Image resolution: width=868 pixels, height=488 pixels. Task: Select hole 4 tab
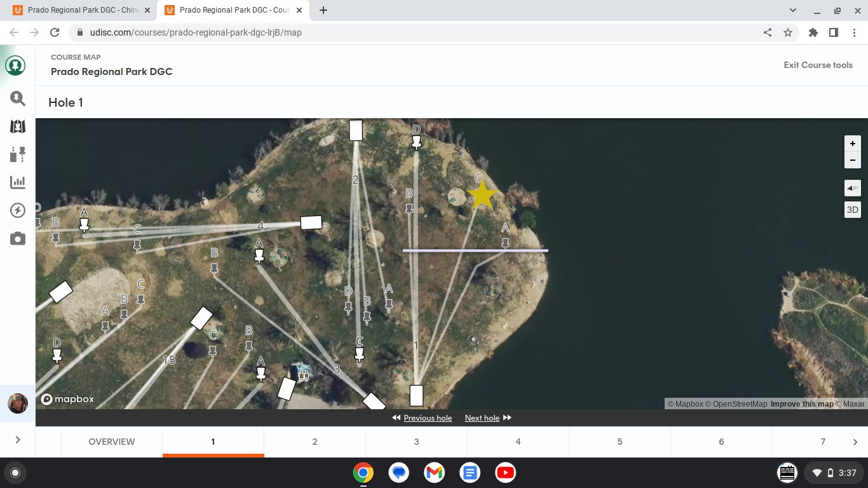(x=518, y=442)
